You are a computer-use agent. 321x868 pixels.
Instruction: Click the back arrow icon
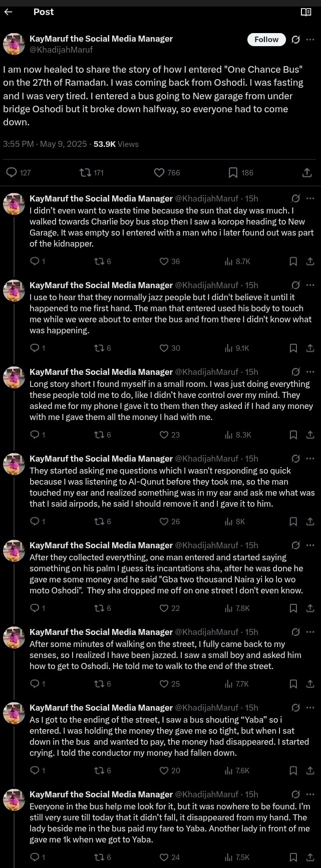[8, 12]
